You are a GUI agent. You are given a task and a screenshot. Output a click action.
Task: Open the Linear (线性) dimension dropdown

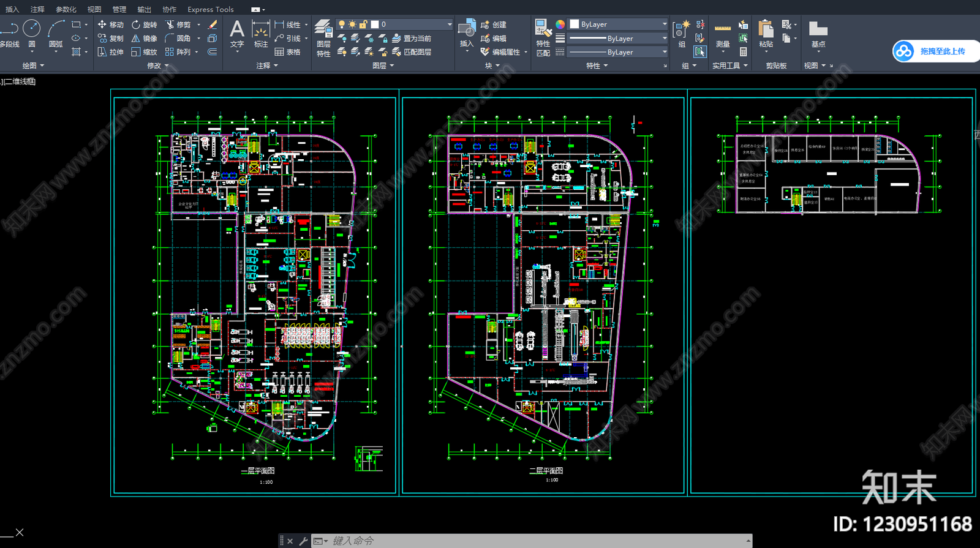[x=306, y=24]
